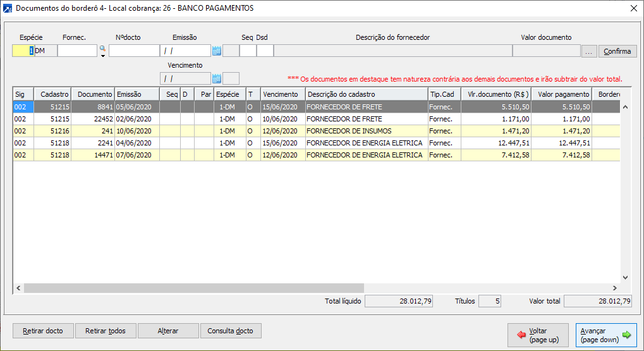Image resolution: width=644 pixels, height=351 pixels.
Task: Open Consulta docto
Action: (231, 331)
